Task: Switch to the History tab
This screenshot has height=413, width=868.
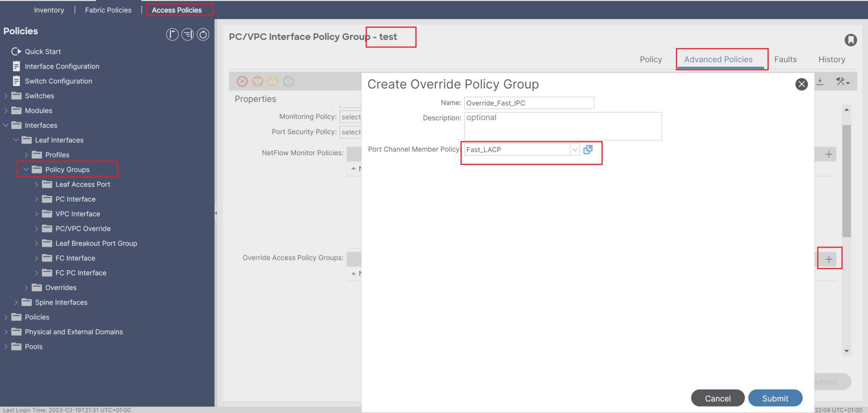Action: click(x=831, y=59)
